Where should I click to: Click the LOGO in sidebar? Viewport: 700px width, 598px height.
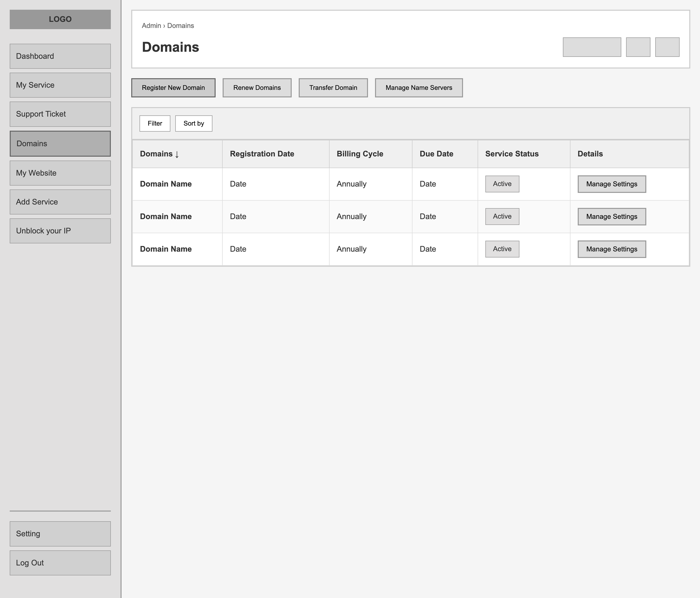(x=60, y=19)
